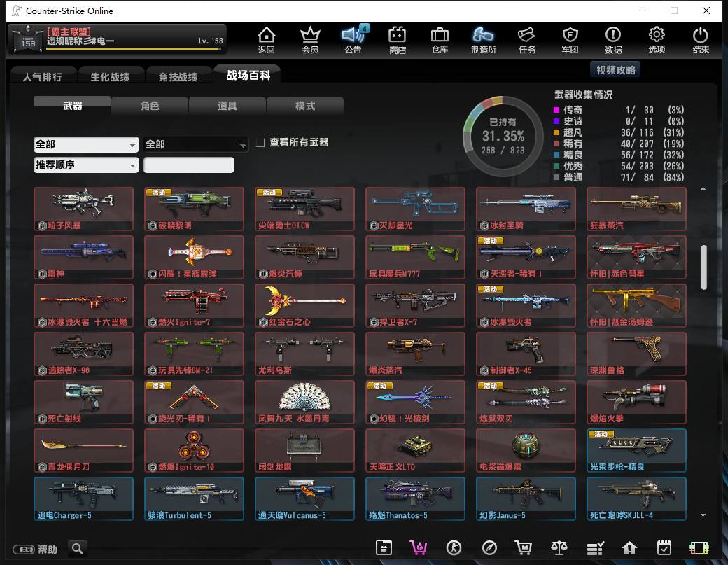Click the 结束 power icon
The height and width of the screenshot is (565, 728).
coord(701,39)
